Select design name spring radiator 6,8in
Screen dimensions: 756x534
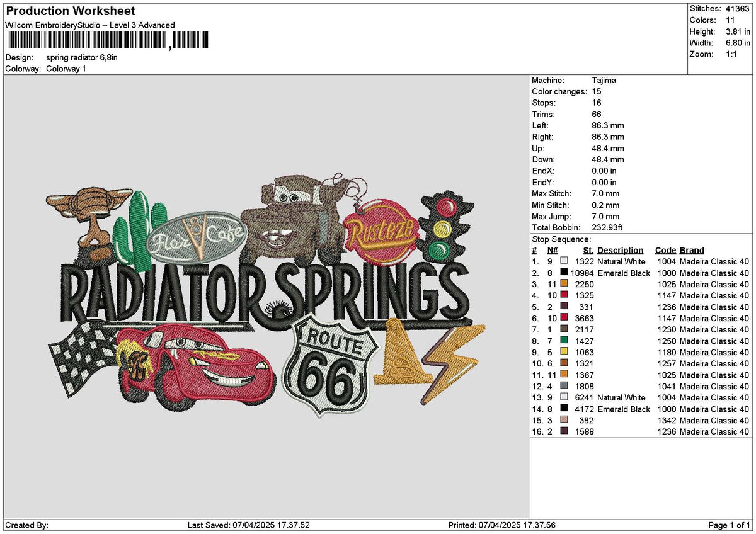(82, 57)
